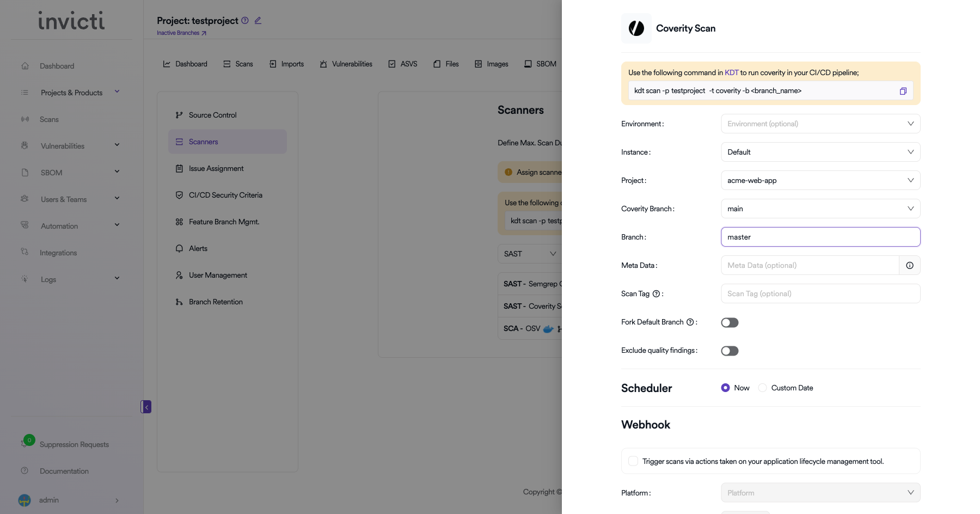
Task: Click the User Management person icon
Action: [x=179, y=275]
